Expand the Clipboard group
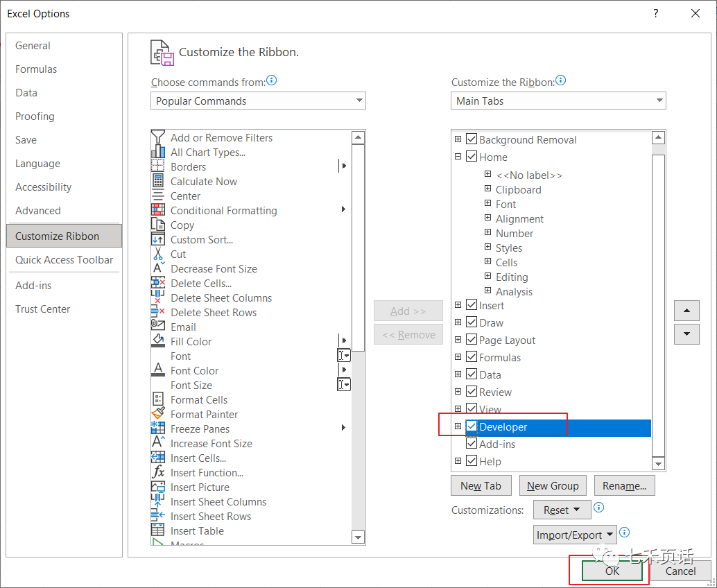This screenshot has height=588, width=717. pos(488,189)
